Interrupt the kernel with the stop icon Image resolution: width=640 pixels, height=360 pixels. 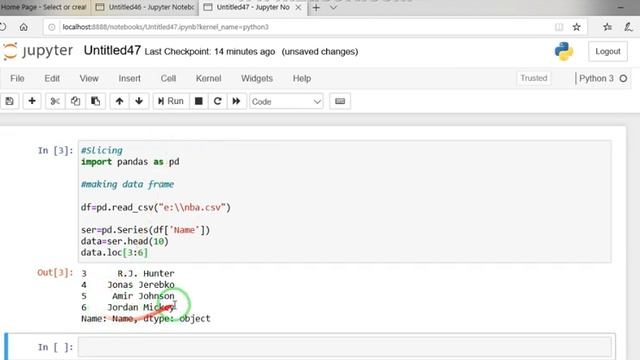[199, 101]
